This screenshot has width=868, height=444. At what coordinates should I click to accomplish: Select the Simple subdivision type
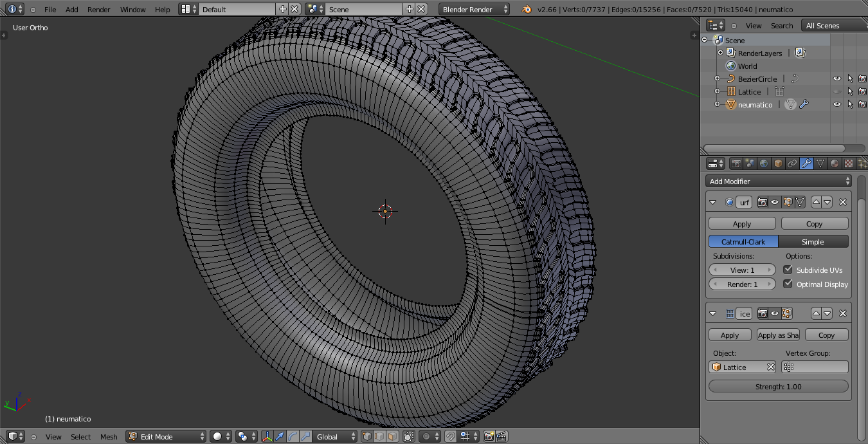click(x=813, y=241)
